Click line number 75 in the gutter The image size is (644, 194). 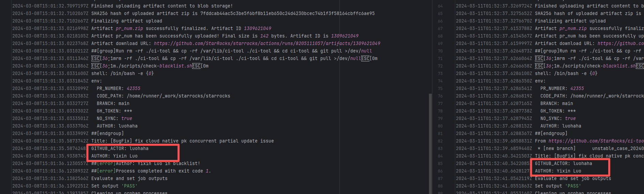click(x=440, y=89)
